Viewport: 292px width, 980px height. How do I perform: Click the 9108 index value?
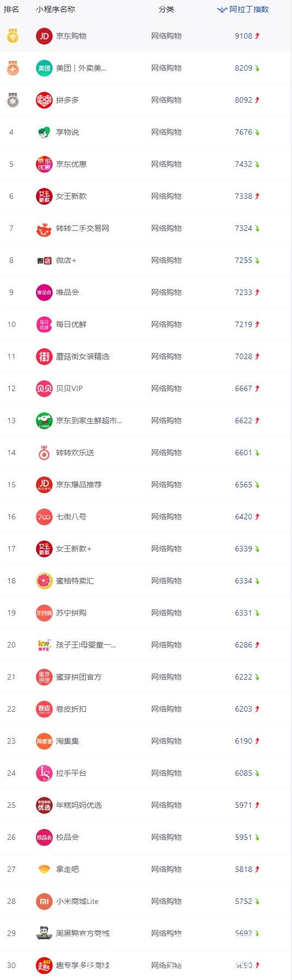(244, 36)
